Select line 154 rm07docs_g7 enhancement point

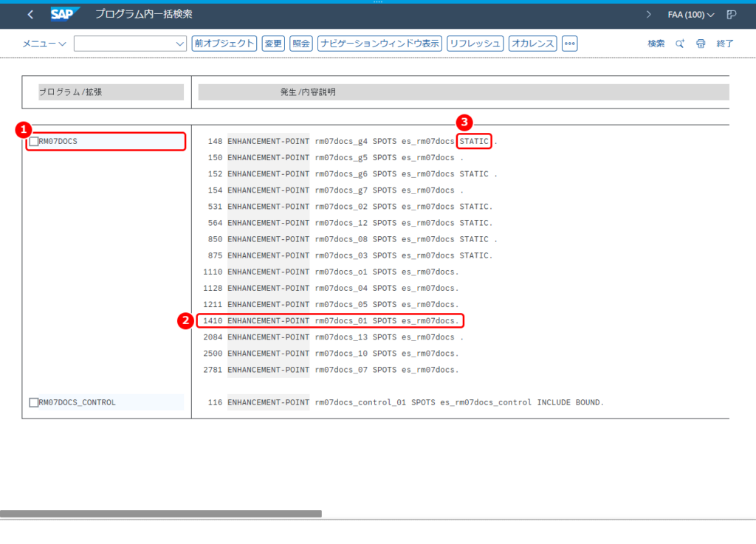point(336,190)
